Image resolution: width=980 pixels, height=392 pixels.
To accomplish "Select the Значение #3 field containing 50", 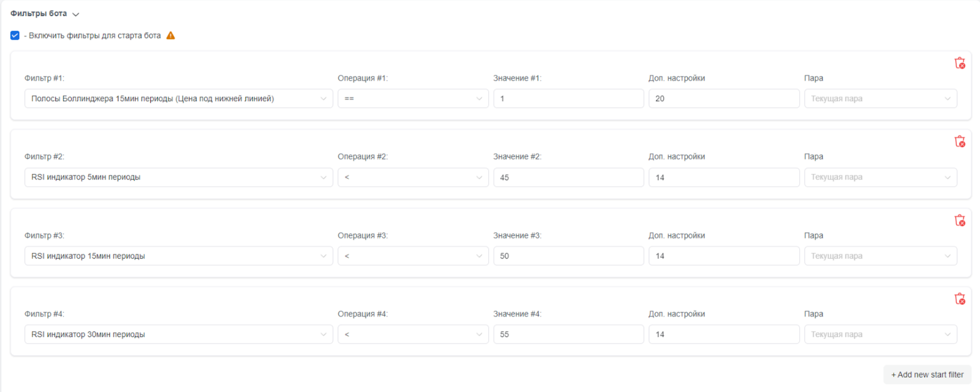I will 568,256.
